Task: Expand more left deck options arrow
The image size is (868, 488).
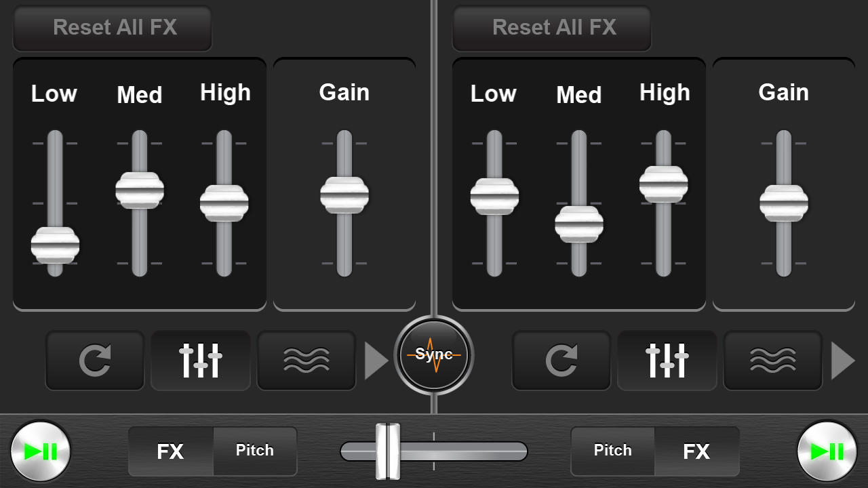Action: [376, 361]
